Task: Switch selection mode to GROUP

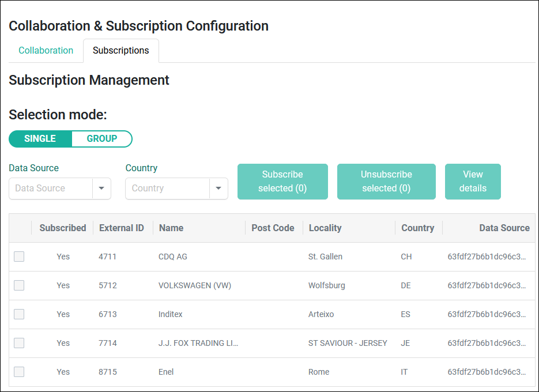Action: click(x=102, y=138)
